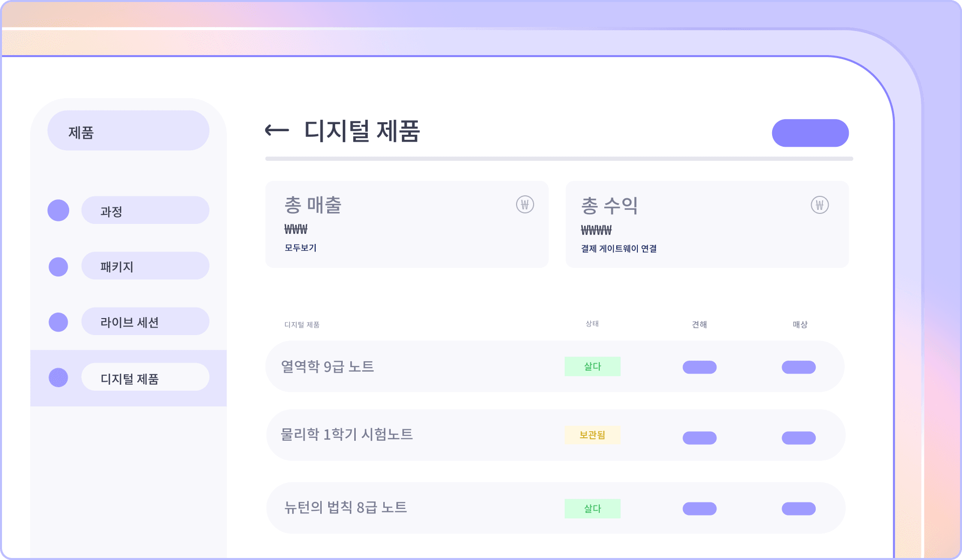
Task: Click the 매상 pill for 물리학 1학기 시험노트
Action: (799, 438)
